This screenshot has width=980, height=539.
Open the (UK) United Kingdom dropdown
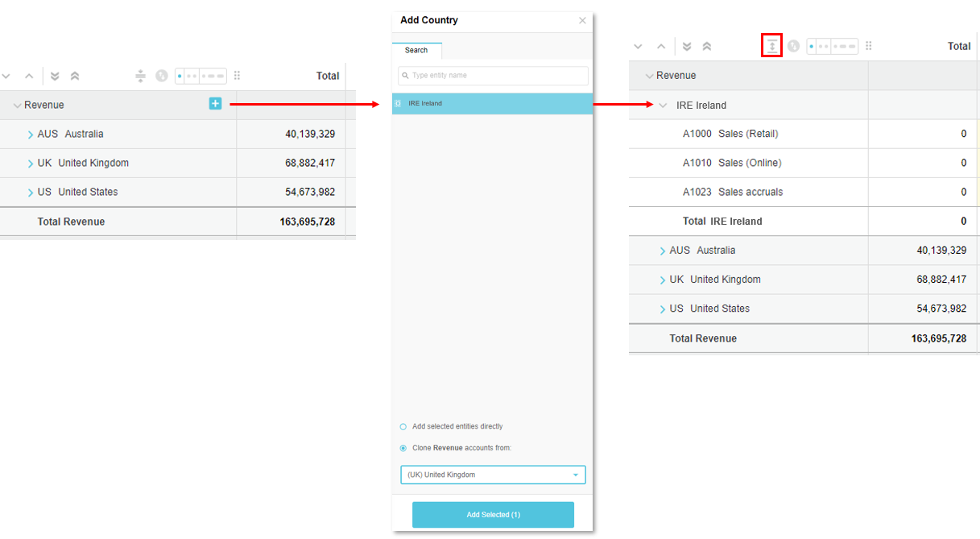point(493,475)
